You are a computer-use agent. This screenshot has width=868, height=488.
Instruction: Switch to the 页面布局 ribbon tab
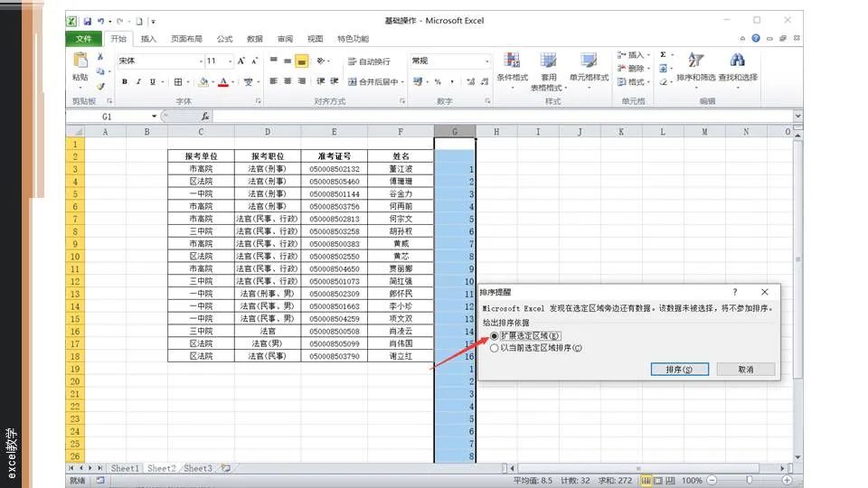tap(186, 39)
